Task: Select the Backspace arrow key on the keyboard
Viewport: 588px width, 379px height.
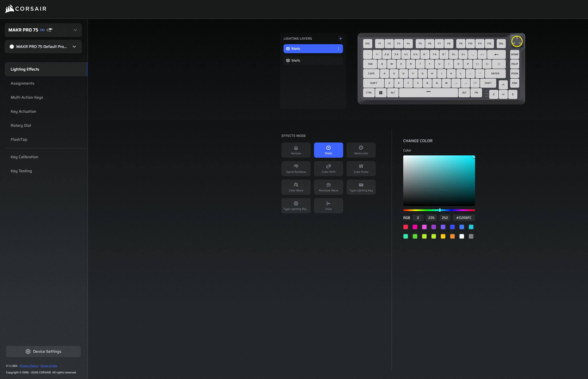Action: [x=496, y=55]
